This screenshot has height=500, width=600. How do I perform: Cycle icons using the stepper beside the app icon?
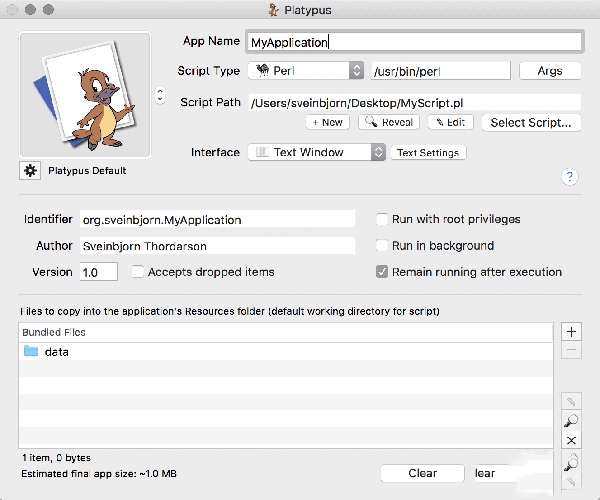pyautogui.click(x=160, y=95)
